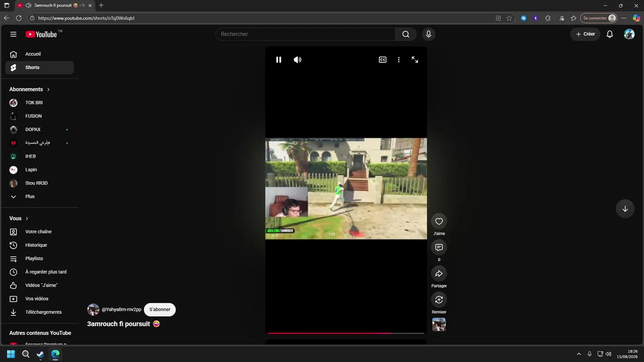Viewport: 644px width, 362px height.
Task: Pause the playing Short
Action: 279,60
